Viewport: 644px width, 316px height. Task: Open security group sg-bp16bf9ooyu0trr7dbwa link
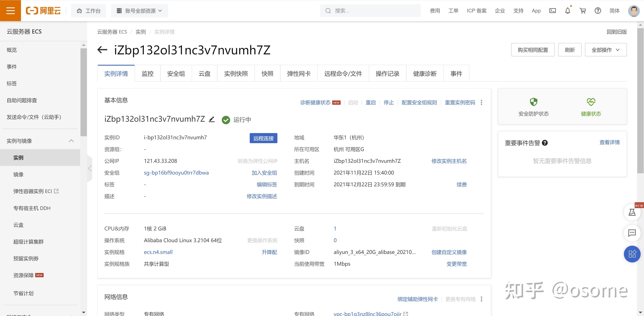(176, 173)
